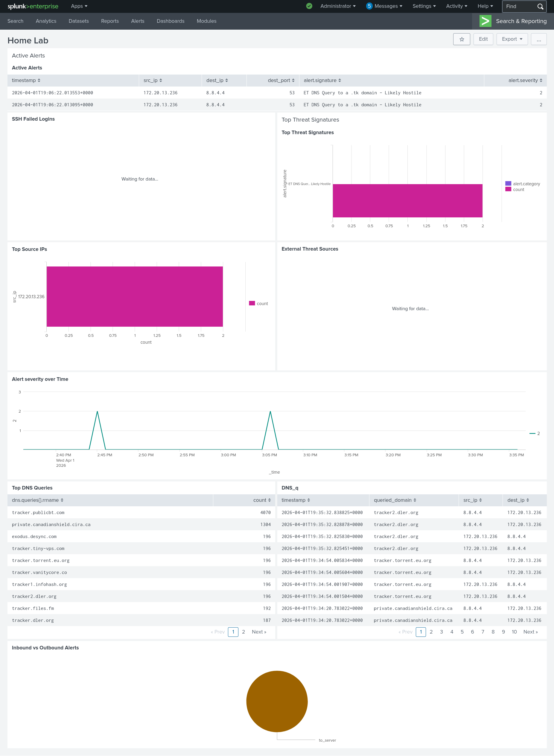Click tracker.files.fm in Top DNS Queries
554x756 pixels.
tap(33, 608)
